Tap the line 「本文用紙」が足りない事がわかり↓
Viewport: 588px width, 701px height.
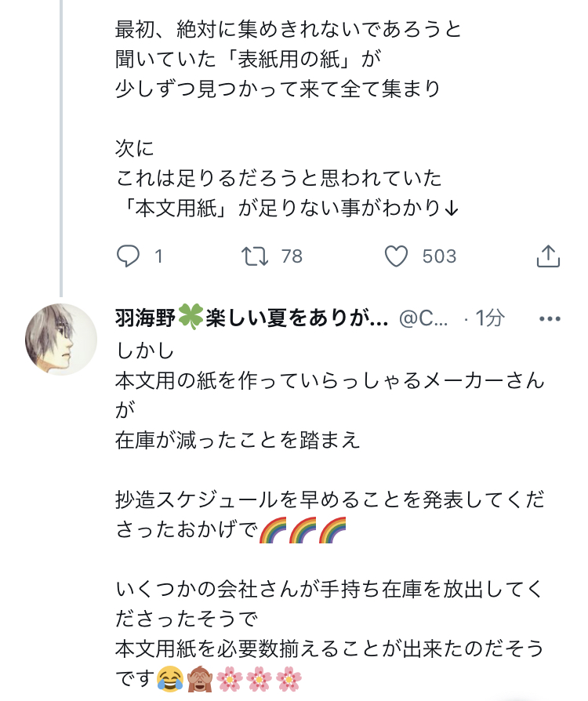click(287, 209)
